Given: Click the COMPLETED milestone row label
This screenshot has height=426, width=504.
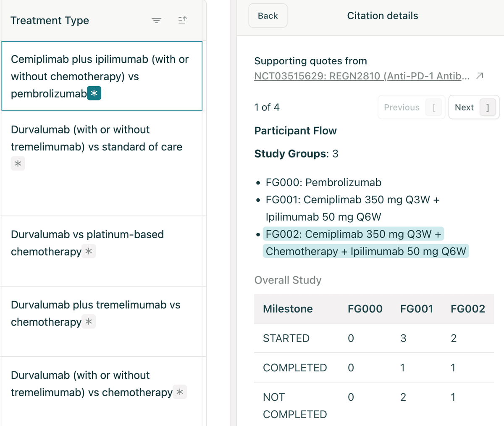Looking at the screenshot, I should [x=295, y=368].
